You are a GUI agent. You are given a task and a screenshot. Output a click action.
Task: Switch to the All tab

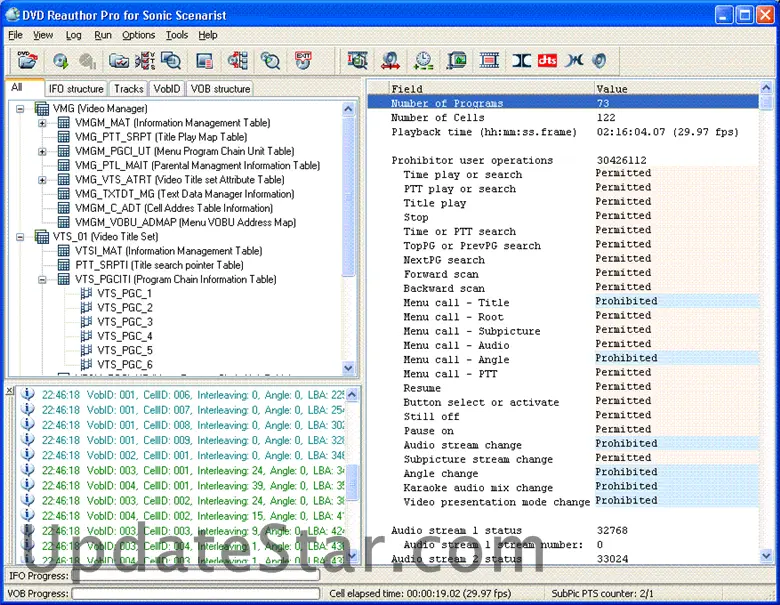[x=24, y=87]
